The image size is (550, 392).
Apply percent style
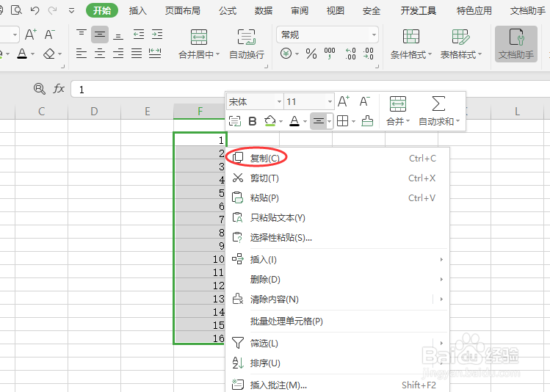(x=311, y=54)
